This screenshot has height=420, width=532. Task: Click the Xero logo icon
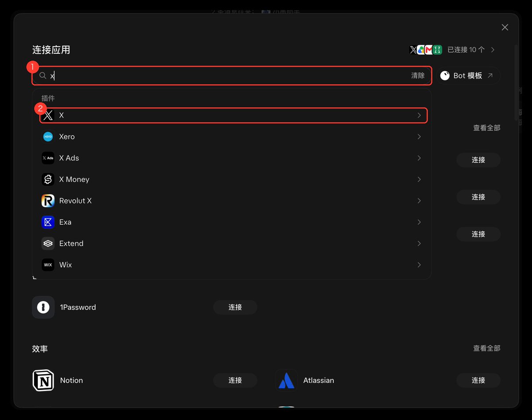coord(48,137)
